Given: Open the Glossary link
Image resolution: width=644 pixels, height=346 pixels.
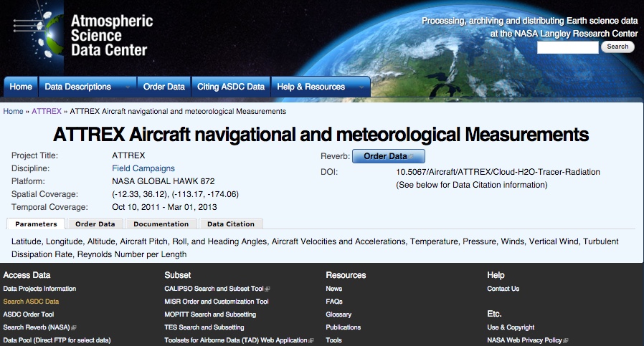Looking at the screenshot, I should (338, 314).
